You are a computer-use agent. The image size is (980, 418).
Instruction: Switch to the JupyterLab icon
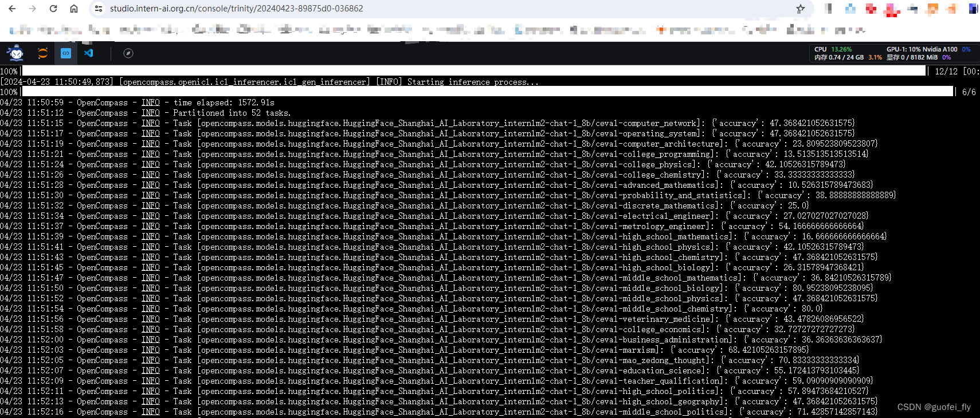click(43, 53)
